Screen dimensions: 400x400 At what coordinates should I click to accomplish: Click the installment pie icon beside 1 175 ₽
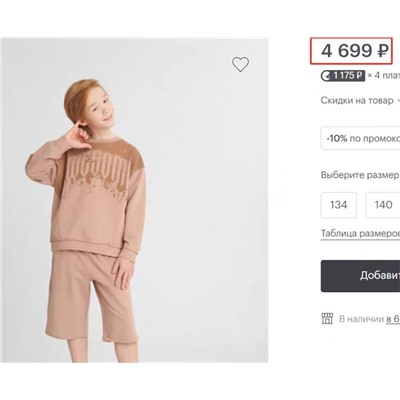(x=326, y=76)
